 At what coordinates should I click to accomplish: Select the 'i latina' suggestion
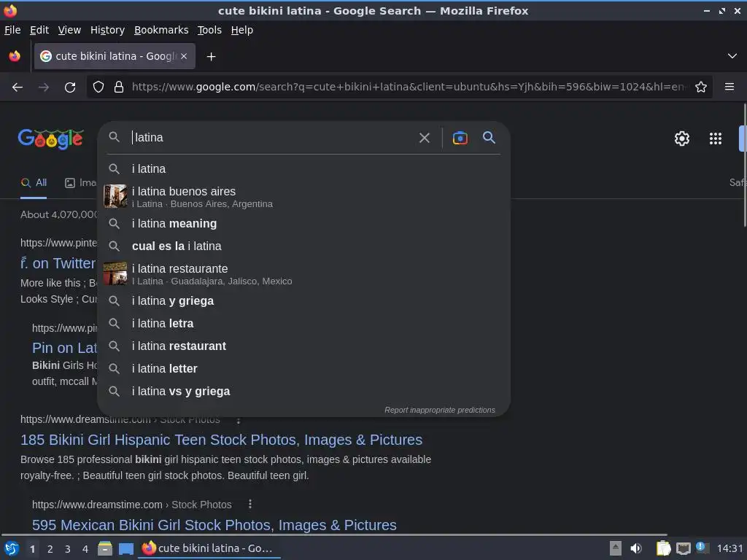point(303,169)
